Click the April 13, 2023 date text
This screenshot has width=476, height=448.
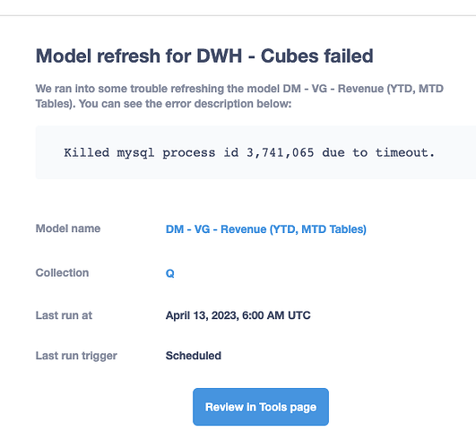pos(203,315)
